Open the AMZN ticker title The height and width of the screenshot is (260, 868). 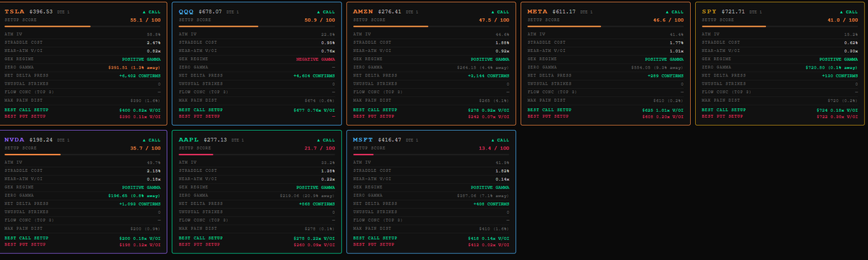point(363,12)
